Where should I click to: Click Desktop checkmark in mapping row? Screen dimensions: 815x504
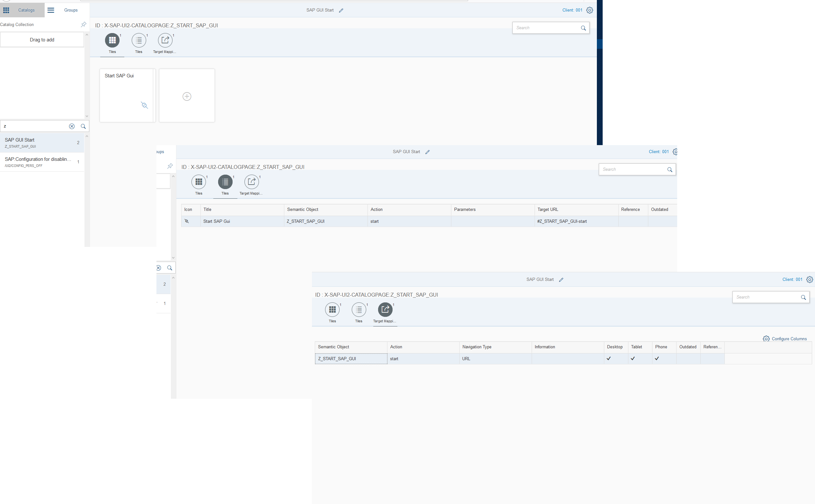click(608, 359)
